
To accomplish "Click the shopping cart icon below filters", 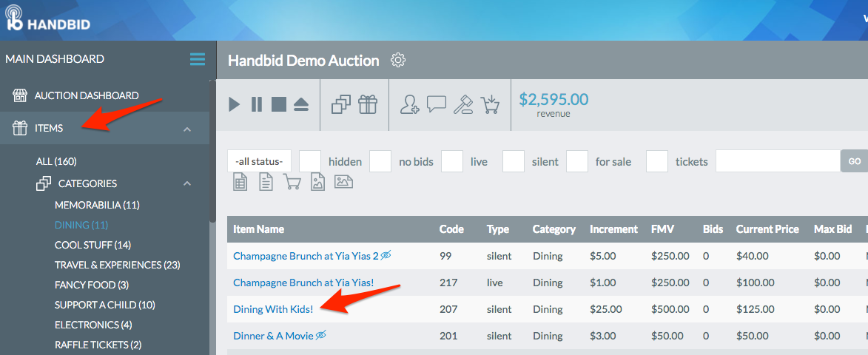I will tap(292, 182).
